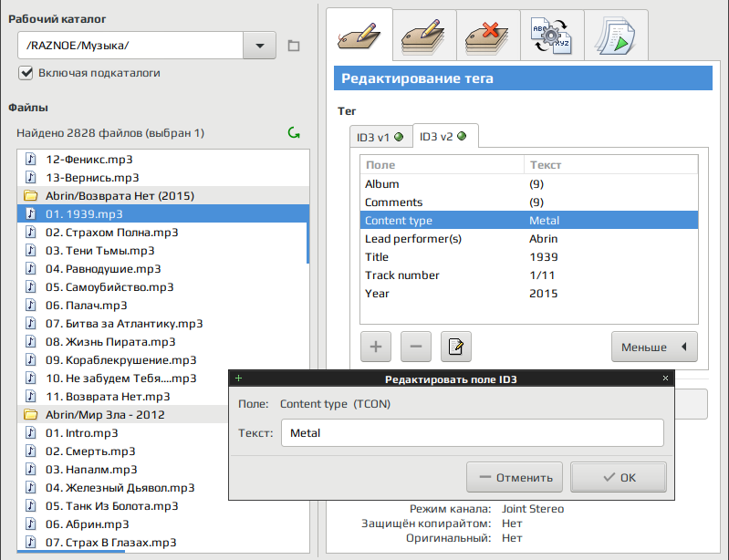Click music note icon of 06. Палач.mp3
This screenshot has height=560, width=729.
coord(31,306)
